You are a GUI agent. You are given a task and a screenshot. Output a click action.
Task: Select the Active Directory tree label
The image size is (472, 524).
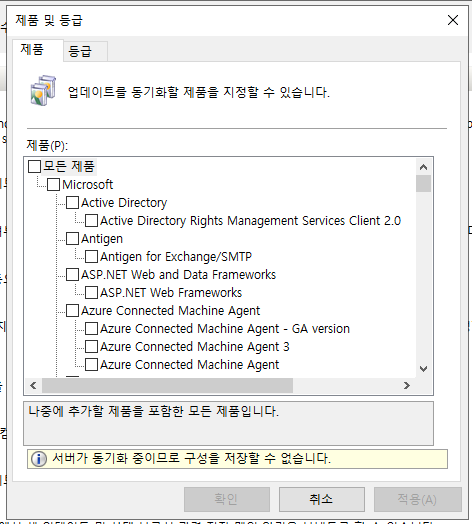click(124, 203)
